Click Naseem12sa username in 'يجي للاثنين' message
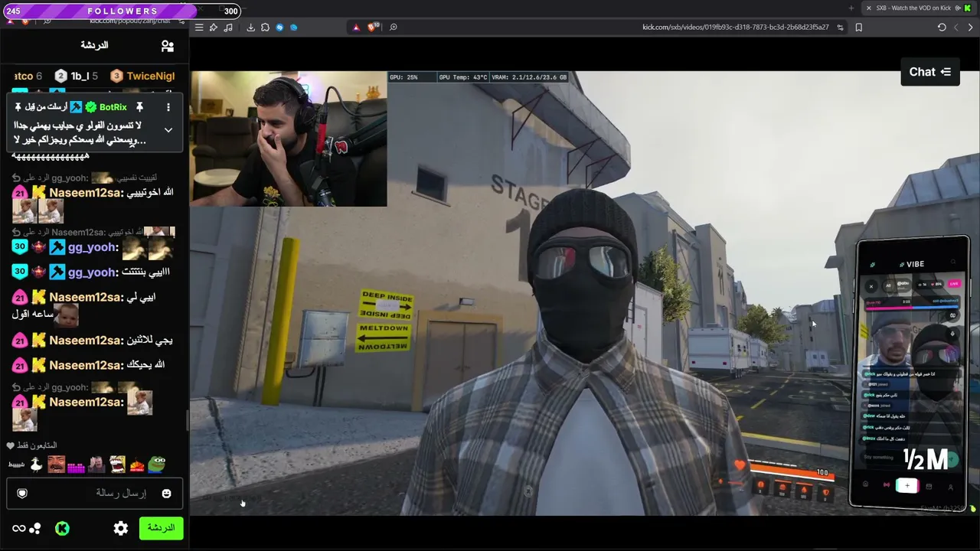Screen dimensions: 980x551 (86, 341)
